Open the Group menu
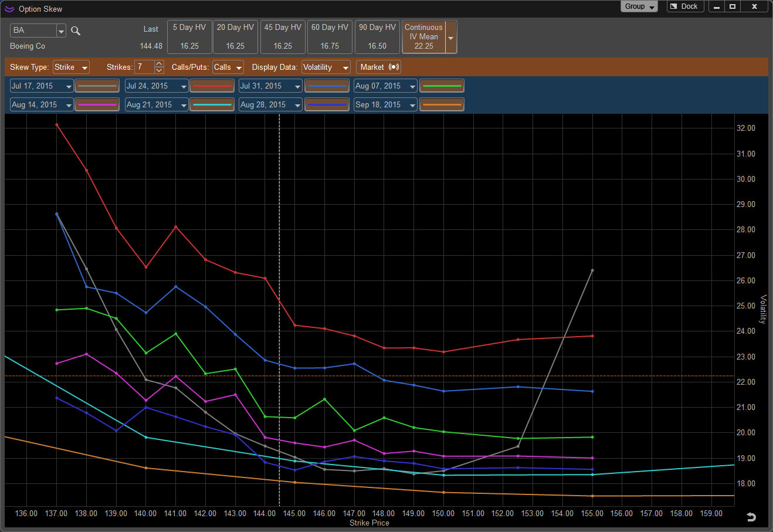This screenshot has height=532, width=773. (x=639, y=6)
